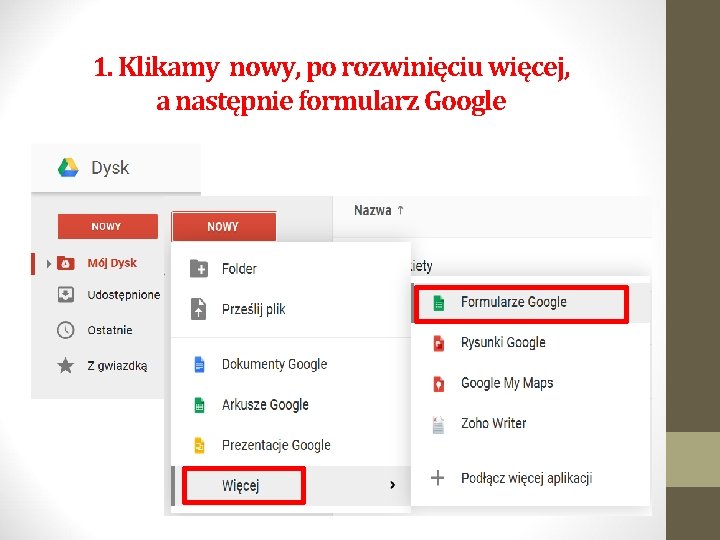Click the Prześlij plik upload icon
The width and height of the screenshot is (720, 540).
198,309
